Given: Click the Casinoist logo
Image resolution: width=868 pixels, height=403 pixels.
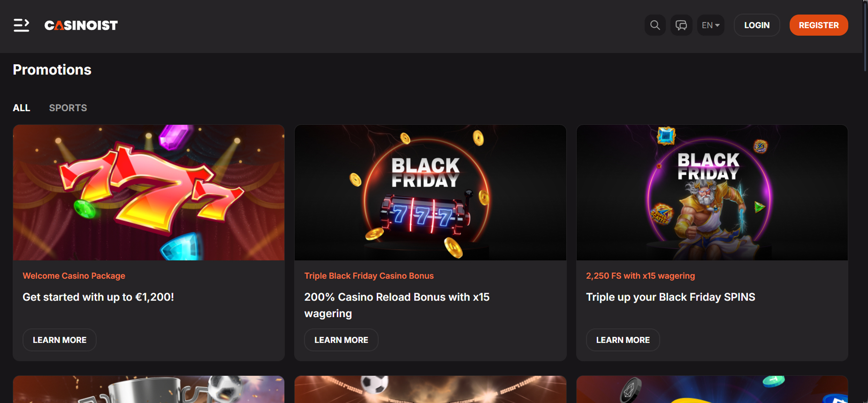Looking at the screenshot, I should point(81,25).
